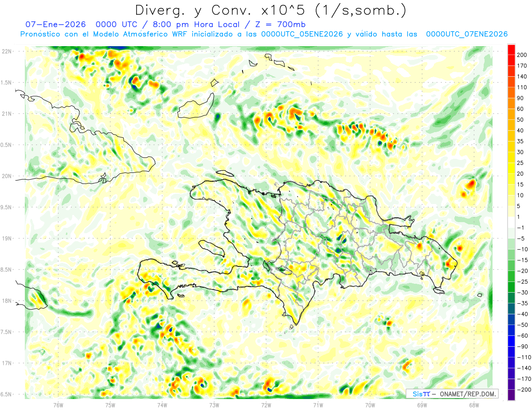Click the '68W' longitude label
The width and height of the screenshot is (532, 411).
tap(474, 405)
